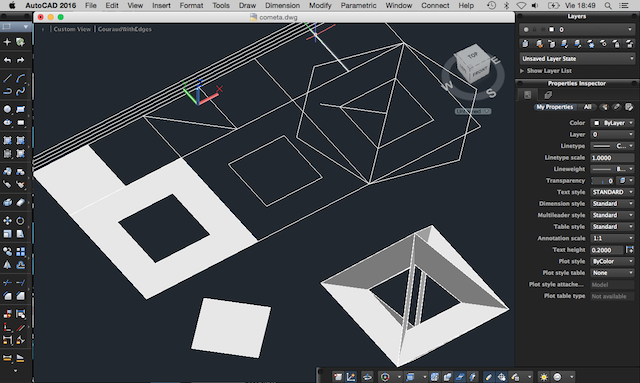Image resolution: width=640 pixels, height=383 pixels.
Task: Click the Redo arrow icon
Action: [20, 60]
